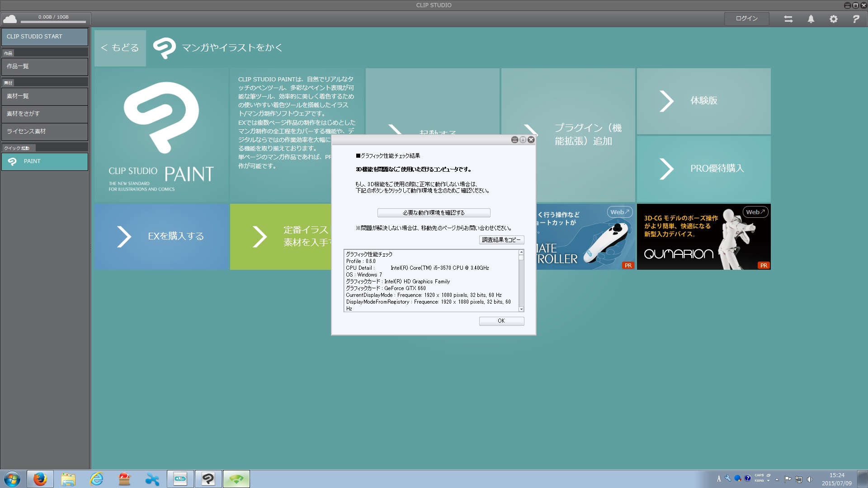Go back with もどる button
This screenshot has height=488, width=868.
coord(120,48)
